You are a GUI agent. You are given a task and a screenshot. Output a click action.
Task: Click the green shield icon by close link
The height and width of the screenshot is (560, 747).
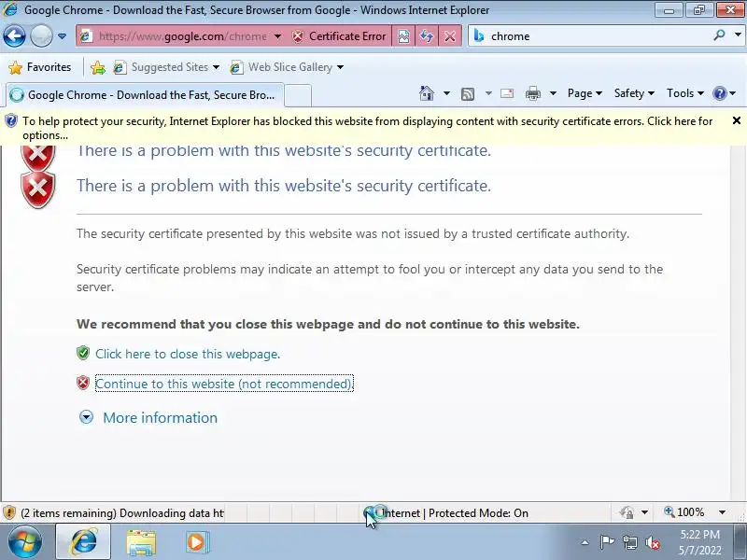pyautogui.click(x=83, y=353)
